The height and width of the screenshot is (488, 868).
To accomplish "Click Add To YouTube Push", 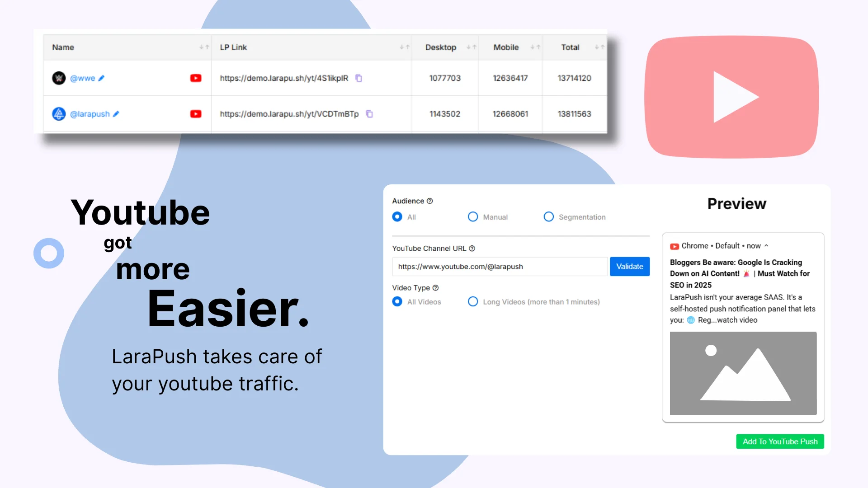I will [x=779, y=441].
